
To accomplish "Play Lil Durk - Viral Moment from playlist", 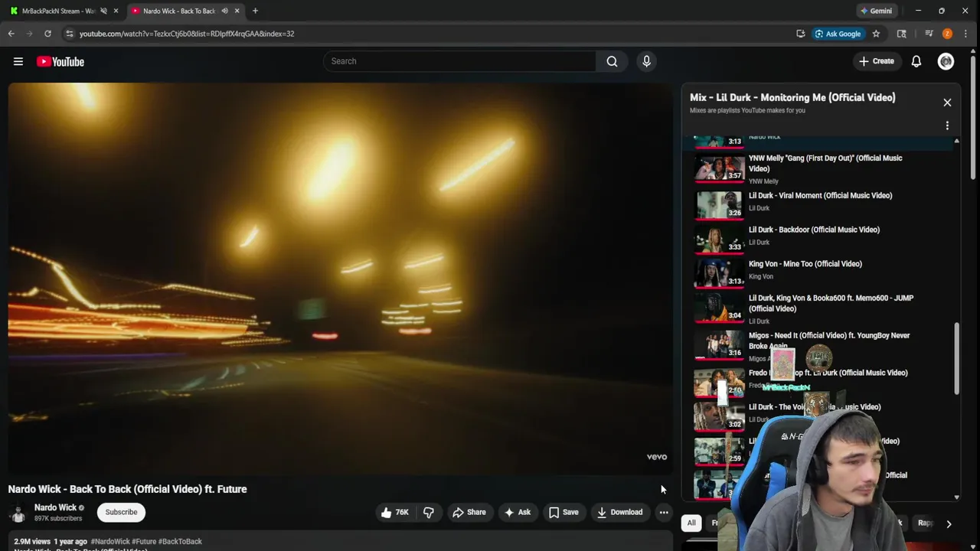I will coord(820,195).
